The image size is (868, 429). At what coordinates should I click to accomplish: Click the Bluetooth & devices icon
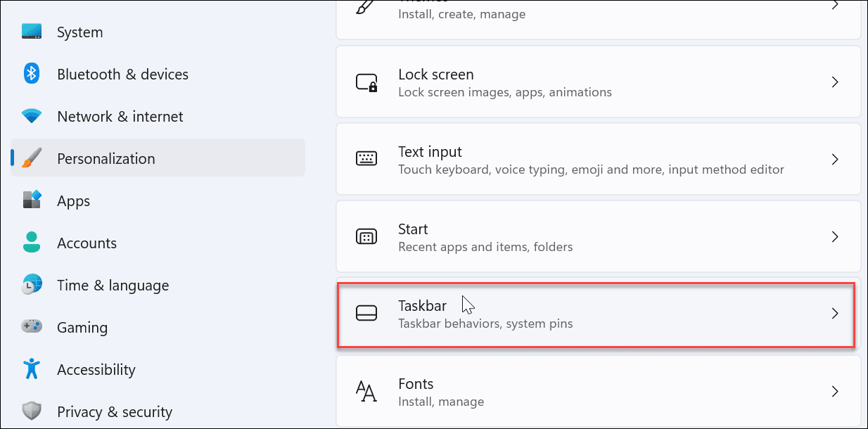tap(31, 74)
